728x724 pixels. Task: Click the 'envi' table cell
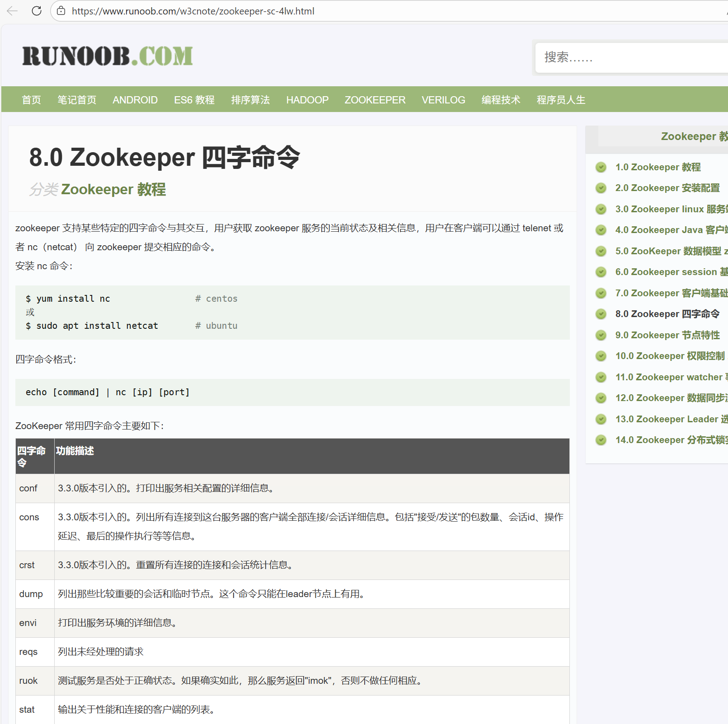click(x=35, y=623)
